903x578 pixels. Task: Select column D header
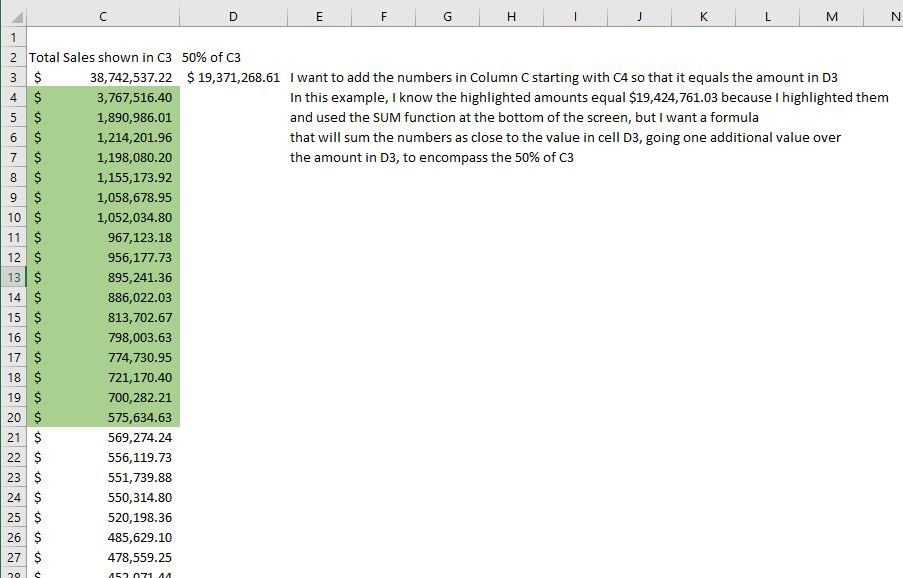coord(233,16)
